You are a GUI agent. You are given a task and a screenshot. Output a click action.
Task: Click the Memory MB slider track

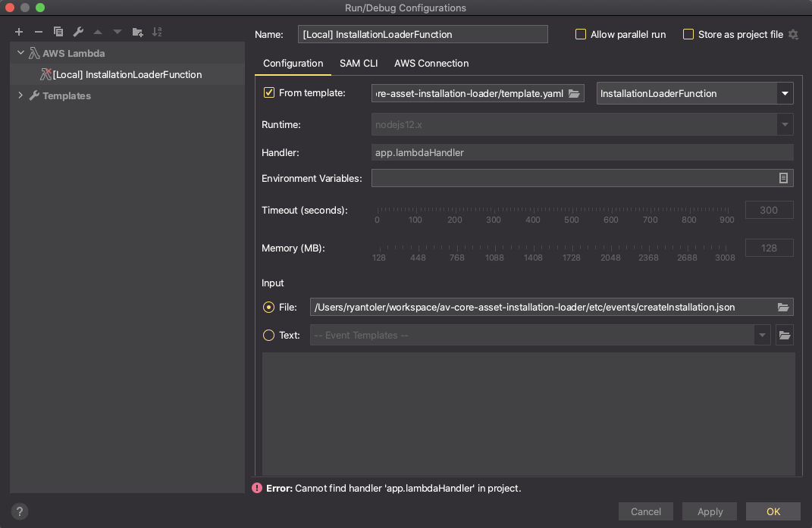click(553, 248)
